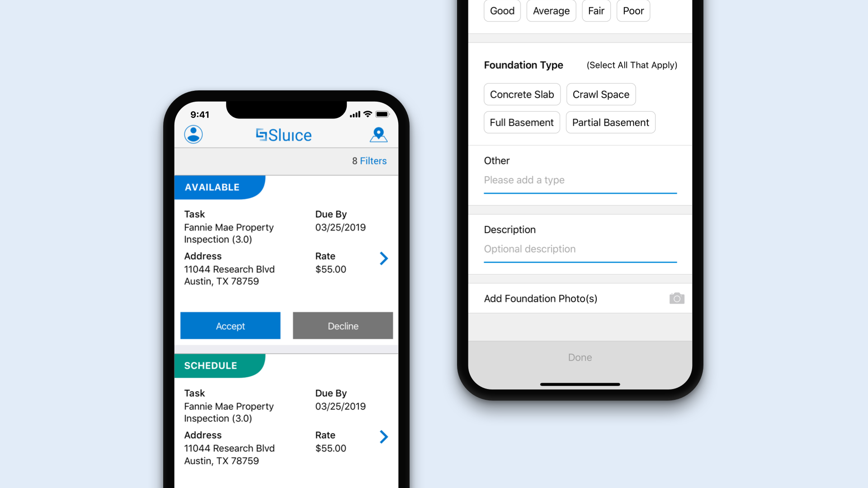Tap Done to complete foundation section
Viewport: 868px width, 488px height.
pyautogui.click(x=580, y=357)
